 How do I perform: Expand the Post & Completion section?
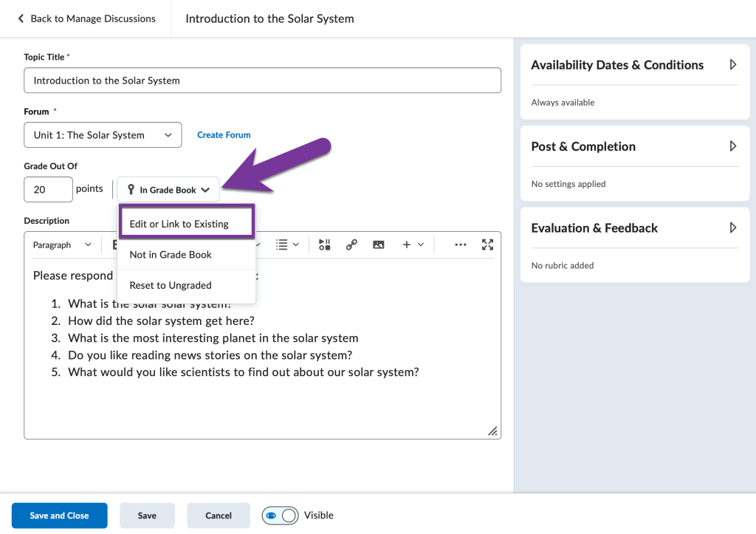(733, 146)
